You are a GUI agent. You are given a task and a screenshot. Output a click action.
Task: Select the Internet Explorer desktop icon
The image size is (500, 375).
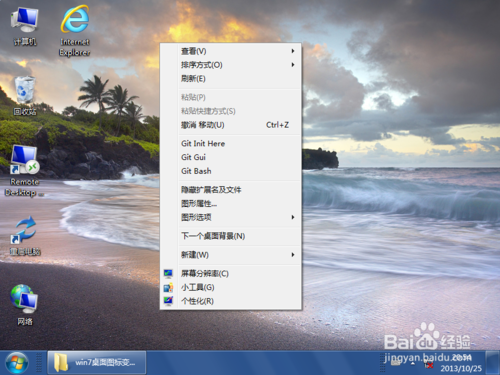pos(75,30)
